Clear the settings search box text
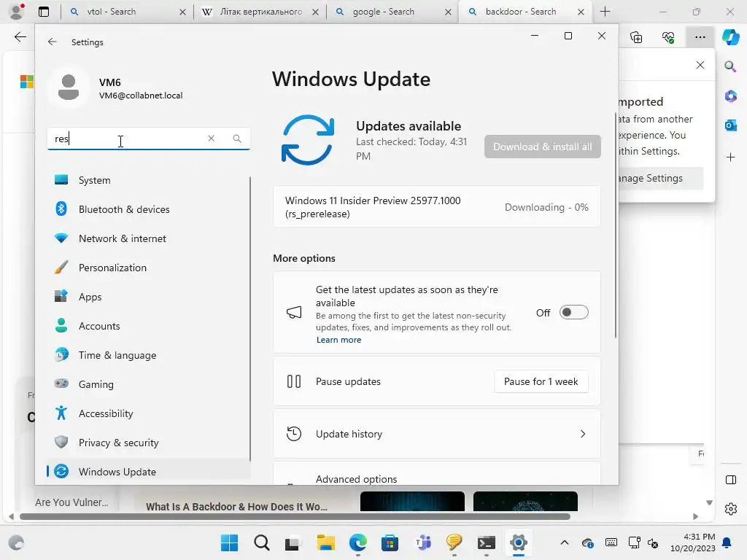 pos(211,138)
